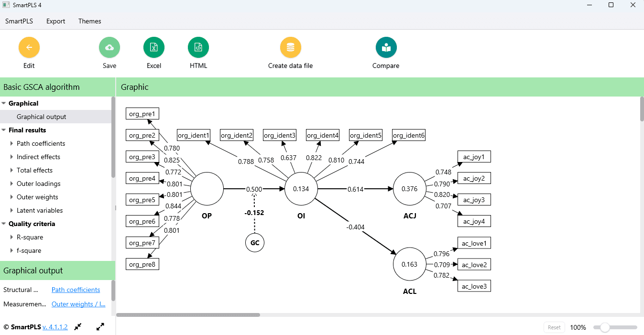
Task: Click the Create data file icon
Action: click(291, 47)
